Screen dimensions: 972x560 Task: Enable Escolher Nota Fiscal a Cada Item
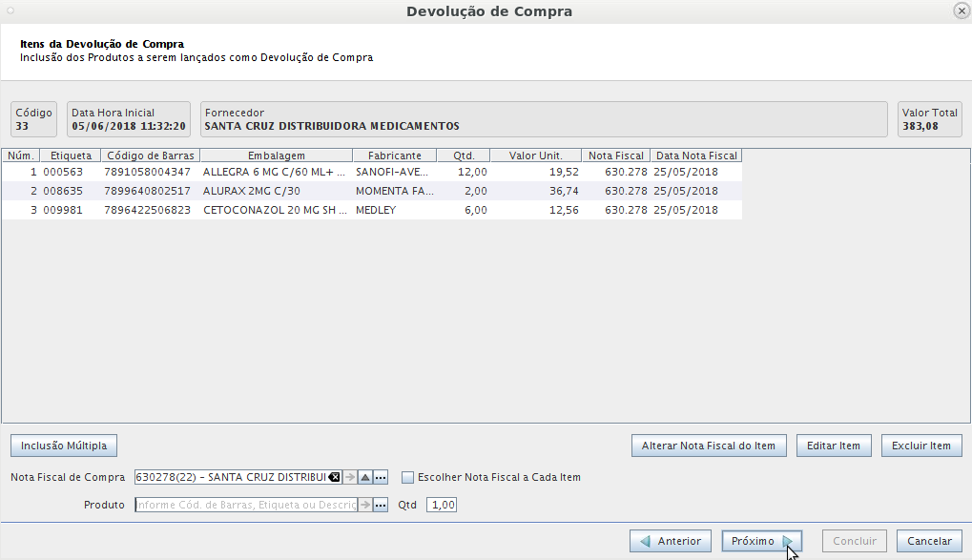click(407, 477)
